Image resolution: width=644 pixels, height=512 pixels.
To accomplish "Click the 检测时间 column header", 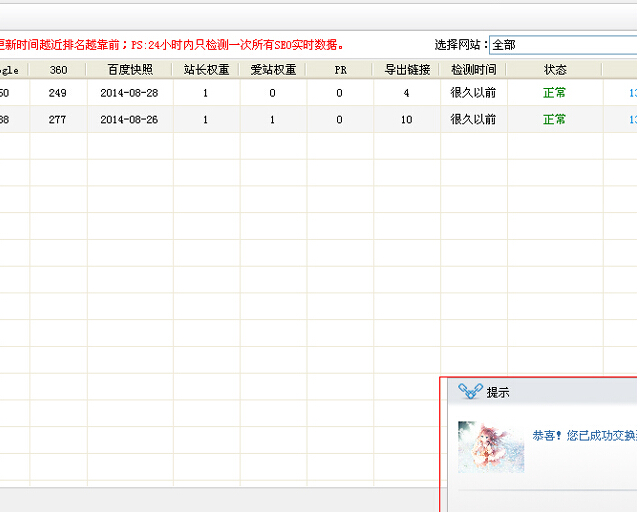I will (x=472, y=70).
